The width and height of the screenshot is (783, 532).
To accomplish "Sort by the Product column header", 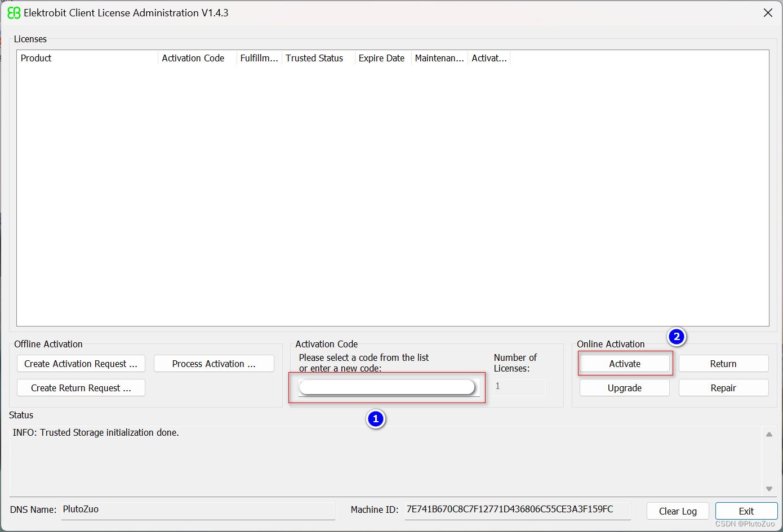I will pyautogui.click(x=87, y=58).
